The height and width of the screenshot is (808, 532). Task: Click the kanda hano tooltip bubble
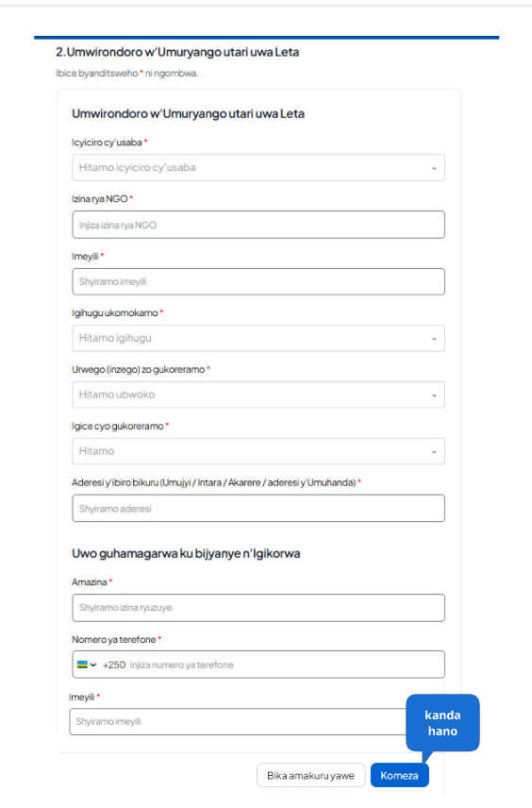tap(442, 723)
